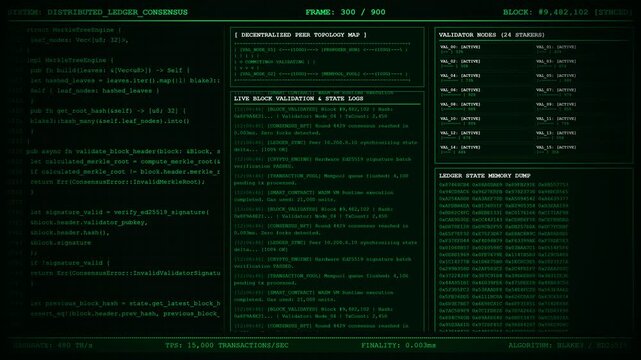
Task: Click the pub fn build(leaves code line
Action: [110, 71]
